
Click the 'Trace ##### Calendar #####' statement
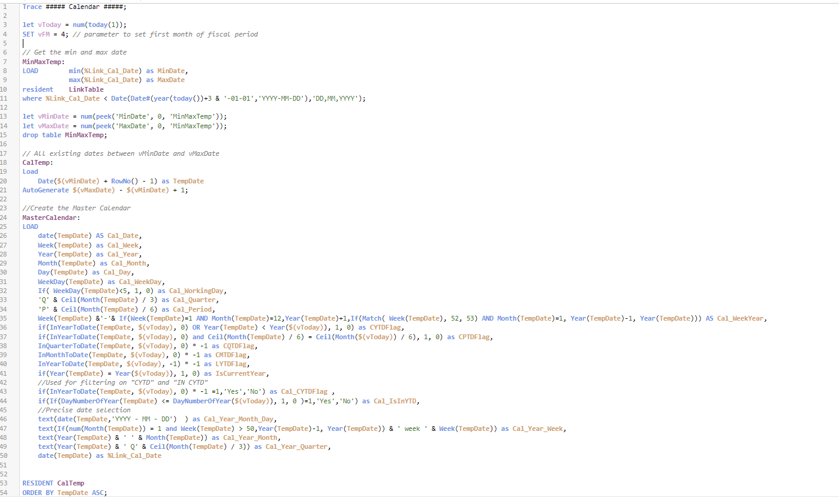[x=74, y=7]
